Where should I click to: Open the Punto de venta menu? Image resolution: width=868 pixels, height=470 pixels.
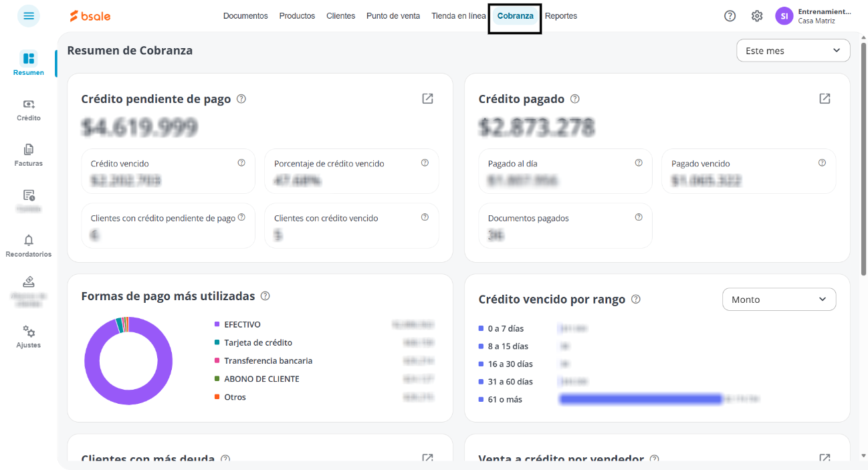[393, 16]
